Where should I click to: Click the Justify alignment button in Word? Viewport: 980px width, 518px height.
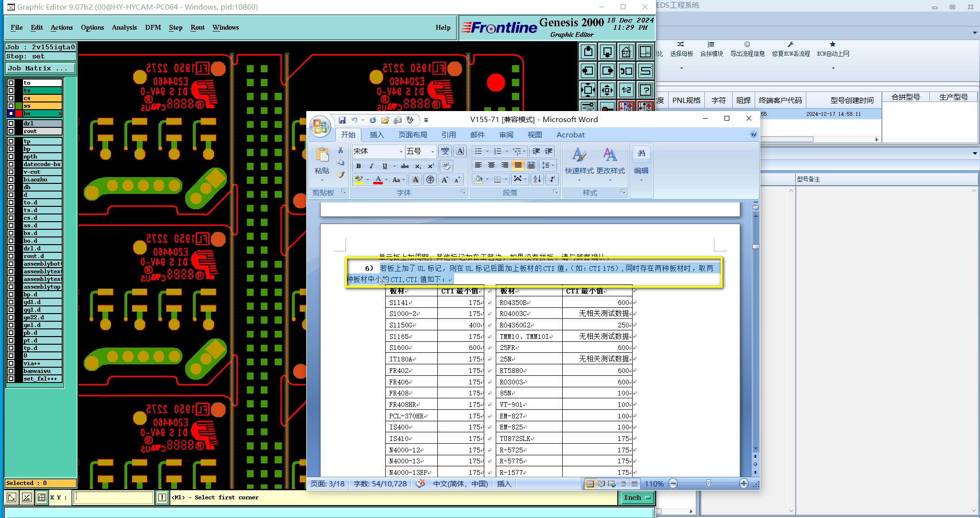click(x=518, y=165)
